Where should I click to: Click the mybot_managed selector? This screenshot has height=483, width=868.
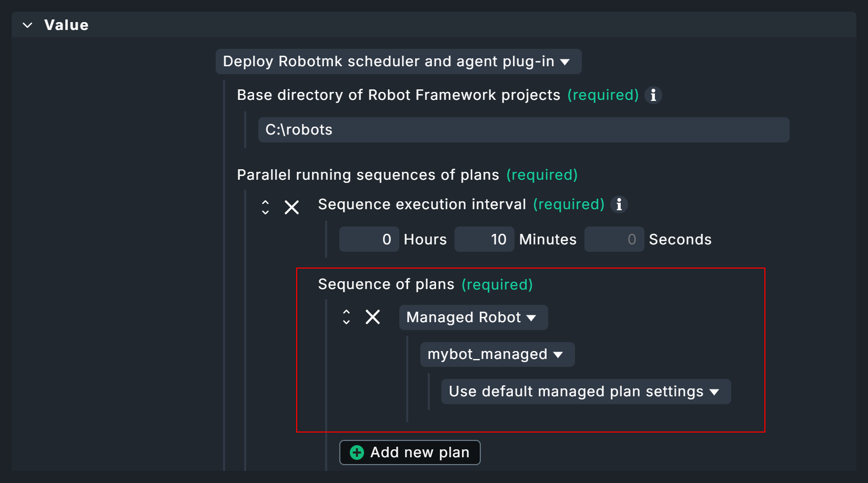[x=497, y=355]
